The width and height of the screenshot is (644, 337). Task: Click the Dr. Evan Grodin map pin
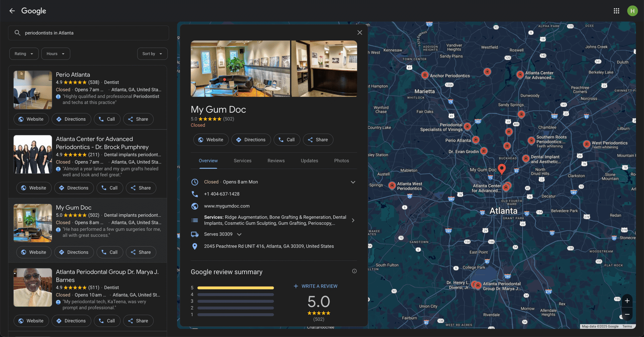pyautogui.click(x=484, y=151)
